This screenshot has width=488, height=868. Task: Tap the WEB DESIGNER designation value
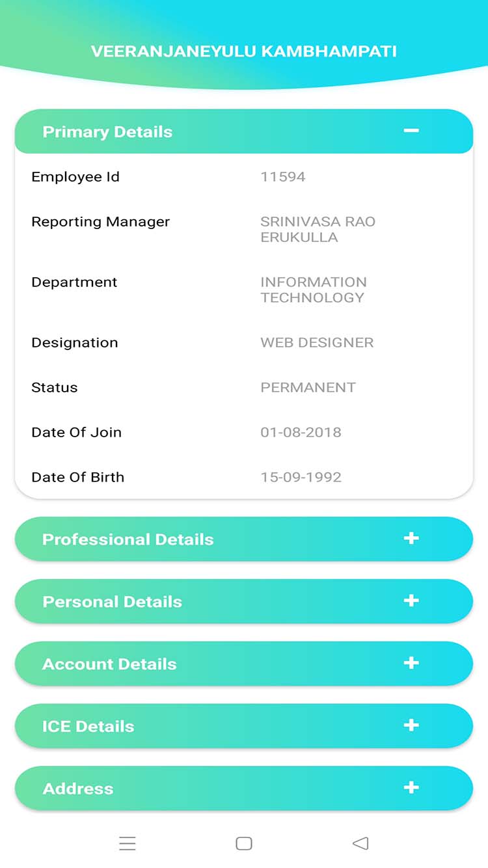tap(317, 343)
